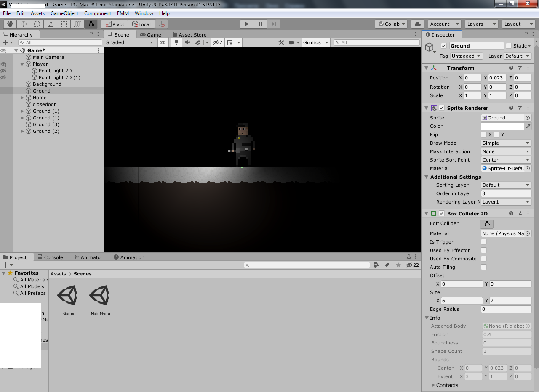
Task: Toggle Ground object active checkbox
Action: tap(443, 46)
